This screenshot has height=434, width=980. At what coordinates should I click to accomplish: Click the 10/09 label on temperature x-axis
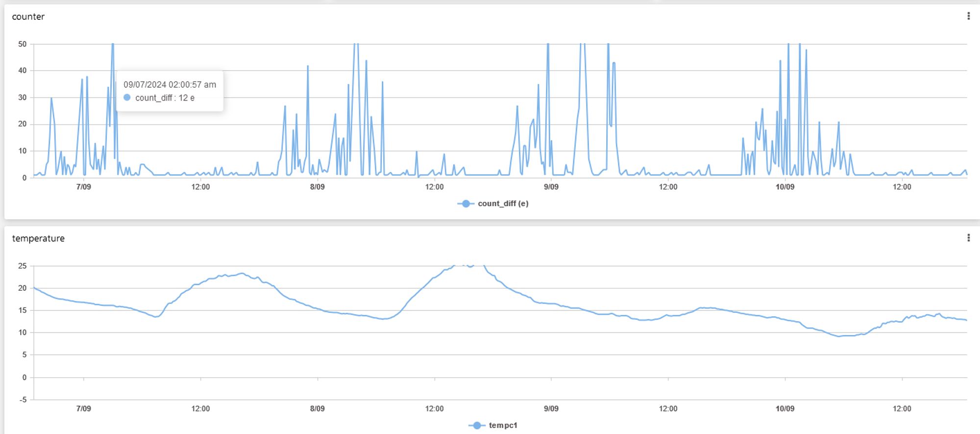tap(785, 408)
